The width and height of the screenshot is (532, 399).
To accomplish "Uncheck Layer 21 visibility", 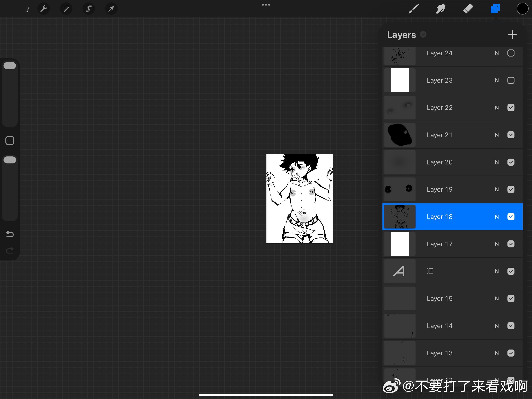I will 511,135.
